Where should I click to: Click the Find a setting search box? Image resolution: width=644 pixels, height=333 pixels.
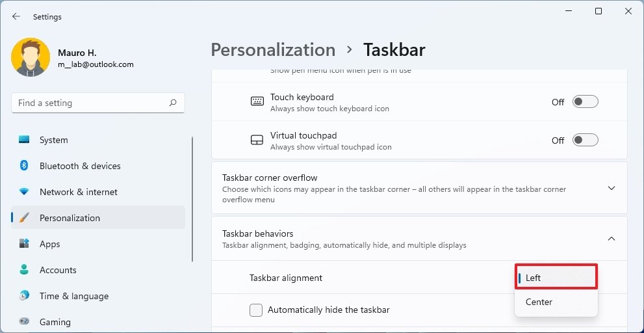pyautogui.click(x=98, y=103)
